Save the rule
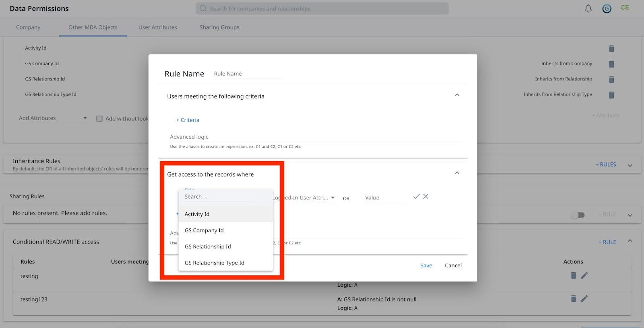Image resolution: width=644 pixels, height=328 pixels. (426, 265)
